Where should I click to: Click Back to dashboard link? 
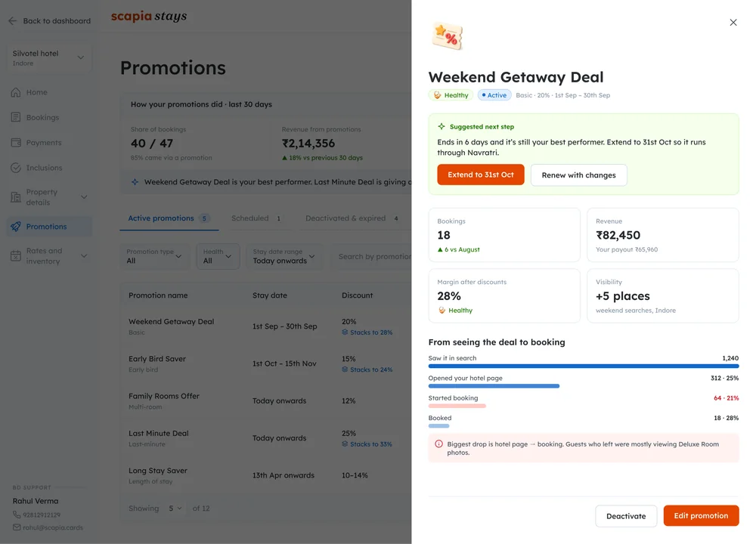(49, 20)
